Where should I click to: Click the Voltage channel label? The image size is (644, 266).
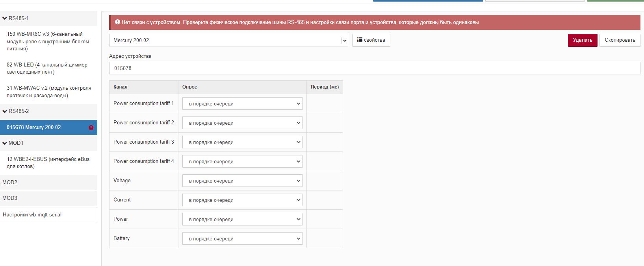tap(122, 181)
